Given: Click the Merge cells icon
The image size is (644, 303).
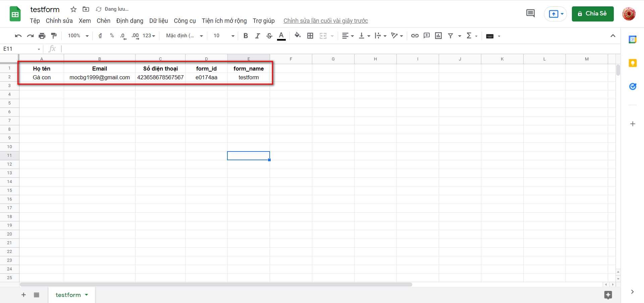Looking at the screenshot, I should point(323,36).
